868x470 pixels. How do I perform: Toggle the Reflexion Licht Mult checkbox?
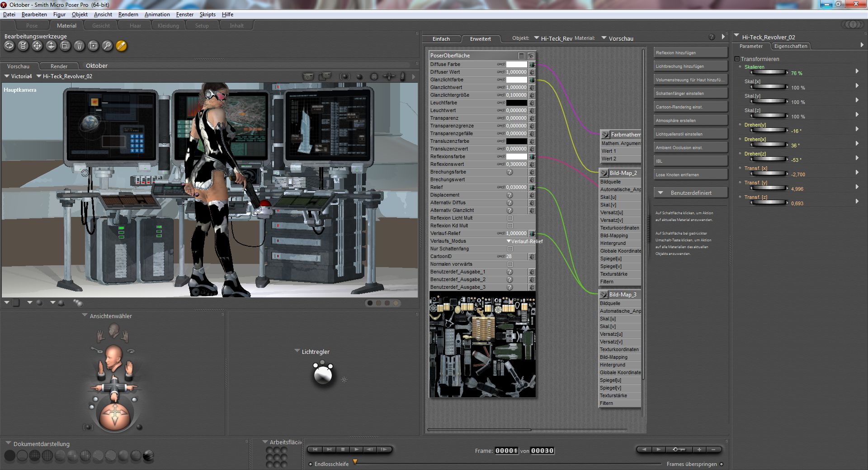click(510, 218)
